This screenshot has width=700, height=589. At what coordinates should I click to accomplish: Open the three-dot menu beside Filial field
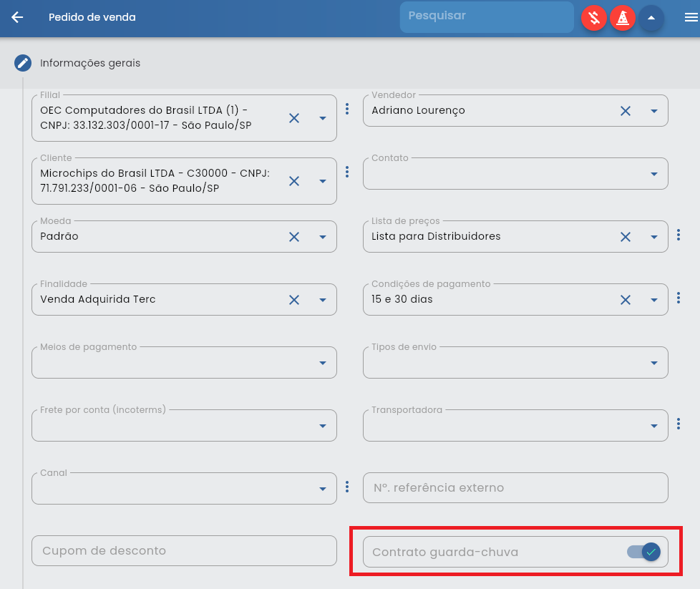click(x=347, y=109)
